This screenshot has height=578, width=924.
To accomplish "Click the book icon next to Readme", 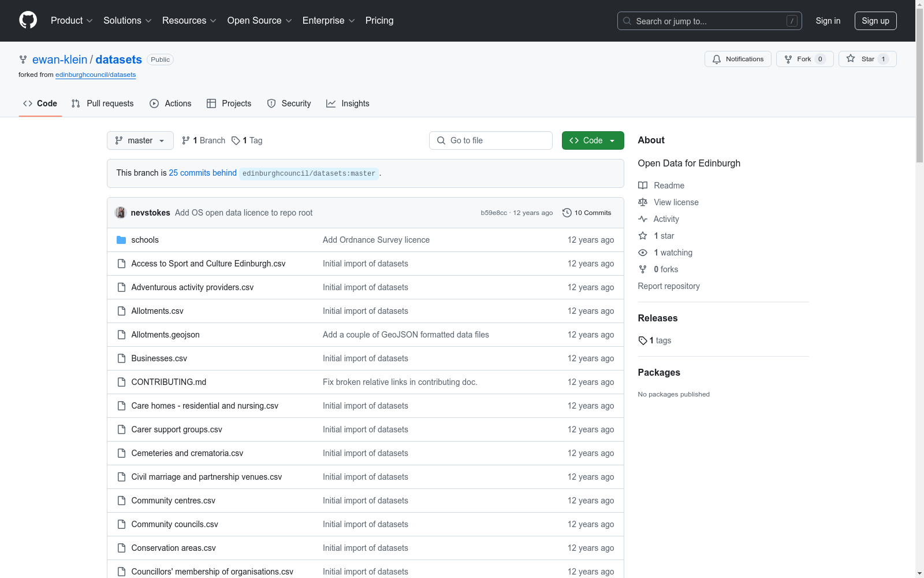I will tap(643, 186).
